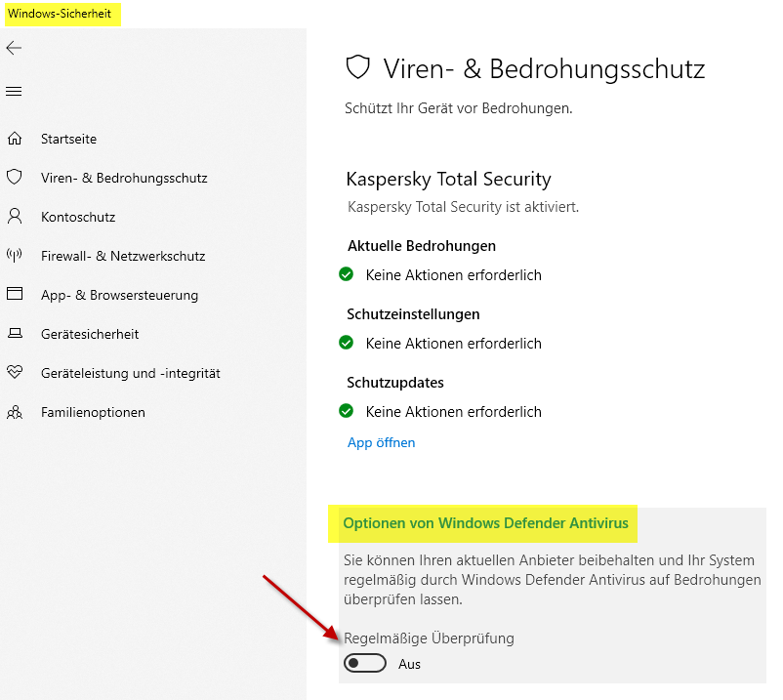
Task: Click the App- & Browsersteuerung window icon
Action: (14, 295)
